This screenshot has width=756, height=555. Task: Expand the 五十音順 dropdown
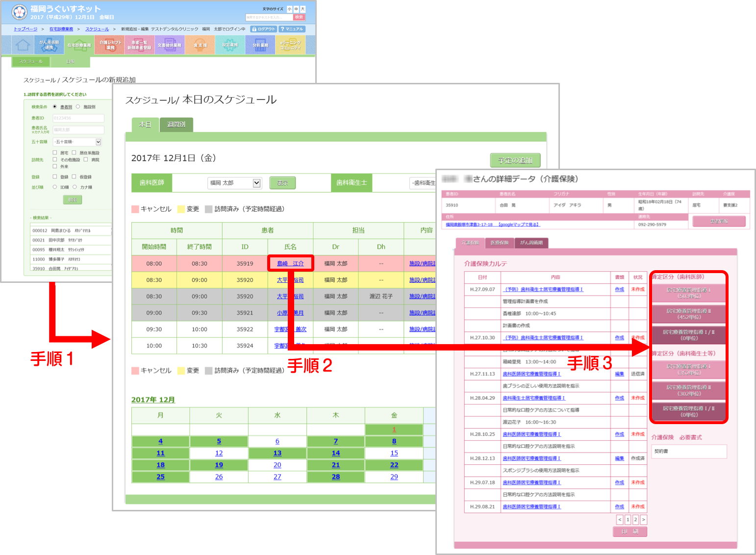[x=98, y=142]
